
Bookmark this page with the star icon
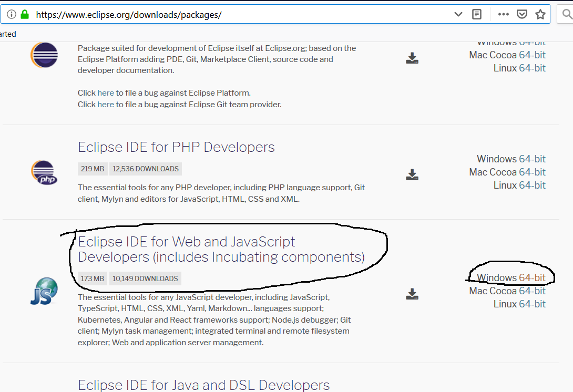tap(540, 14)
